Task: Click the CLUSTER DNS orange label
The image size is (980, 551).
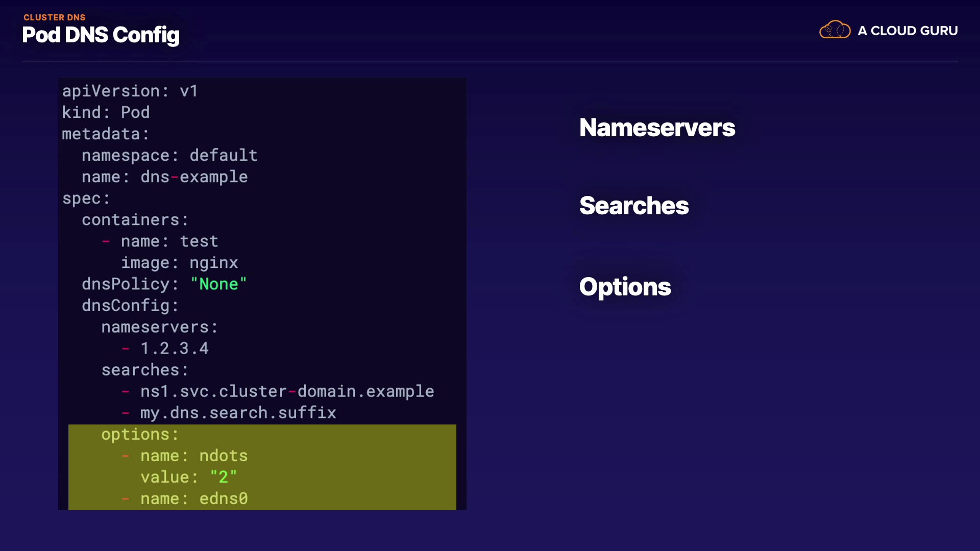Action: pos(54,17)
